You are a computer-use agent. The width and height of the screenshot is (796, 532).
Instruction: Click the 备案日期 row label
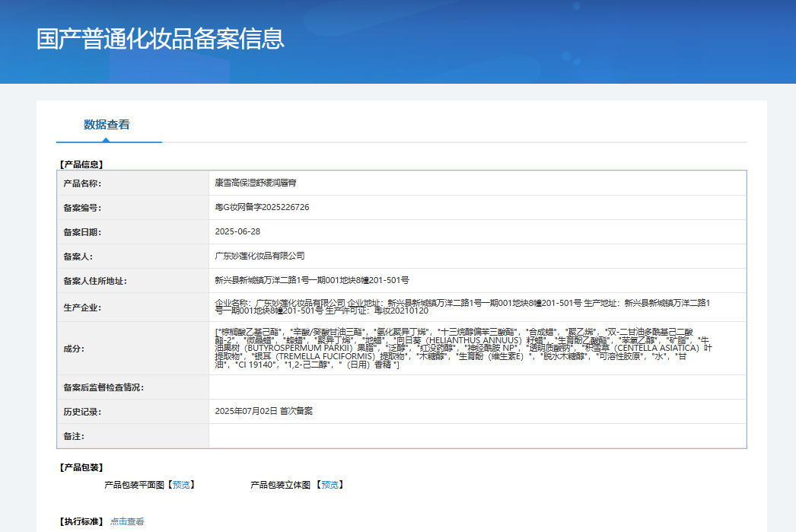82,232
